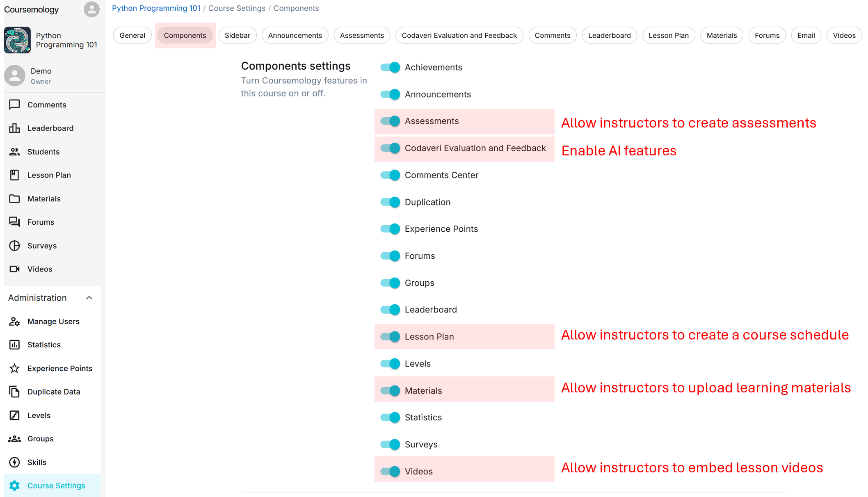Toggle the Groups component switch

pos(390,283)
